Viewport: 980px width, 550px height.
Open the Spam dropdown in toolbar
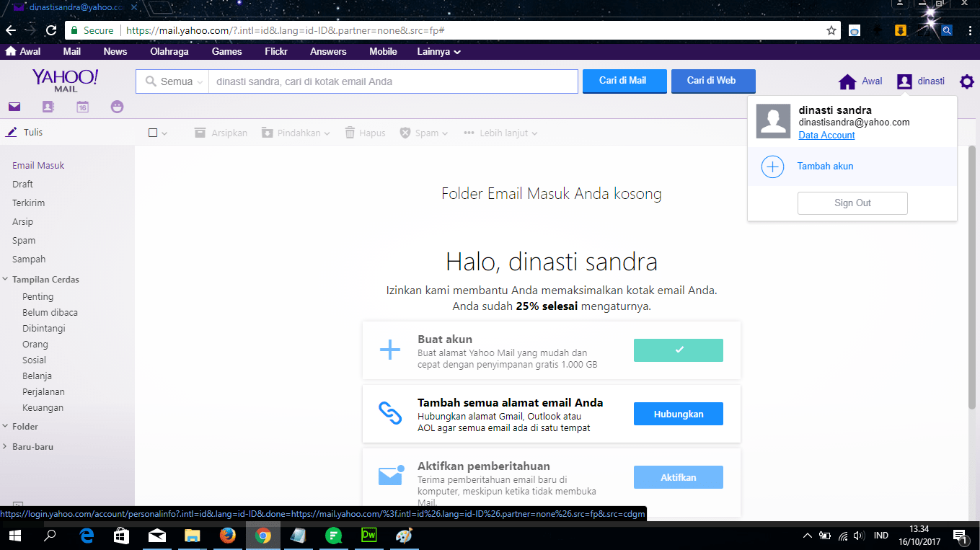click(x=424, y=133)
